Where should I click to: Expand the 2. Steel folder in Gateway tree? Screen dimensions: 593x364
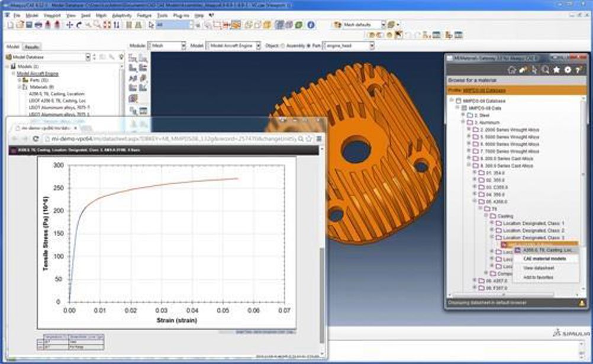(463, 115)
